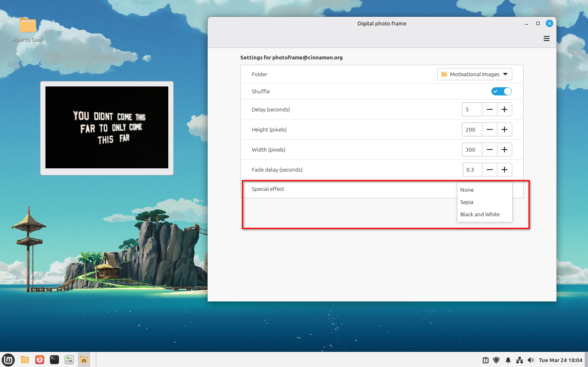
Task: Click the Fade delay field showing 0.3
Action: (473, 170)
